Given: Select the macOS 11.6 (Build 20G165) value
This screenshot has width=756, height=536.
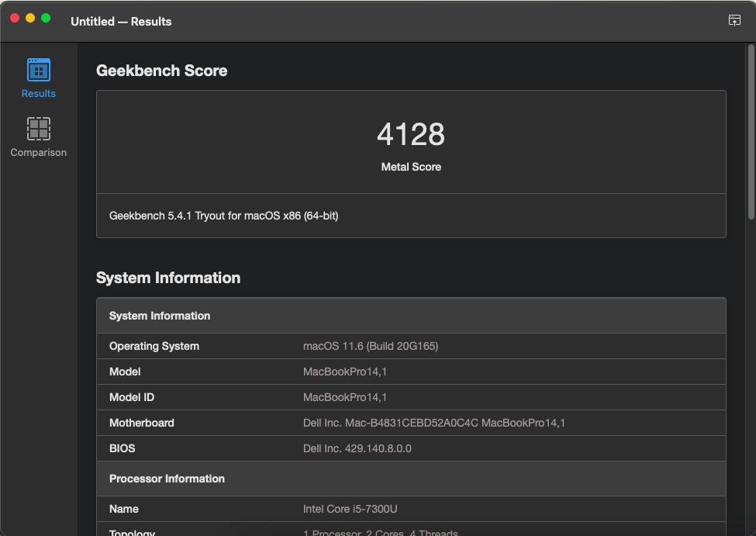Looking at the screenshot, I should coord(371,347).
